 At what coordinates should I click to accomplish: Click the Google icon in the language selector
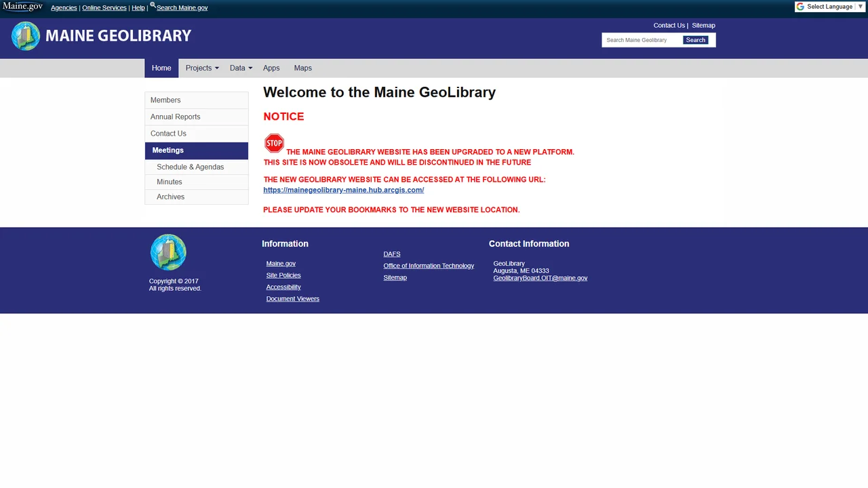(x=800, y=7)
